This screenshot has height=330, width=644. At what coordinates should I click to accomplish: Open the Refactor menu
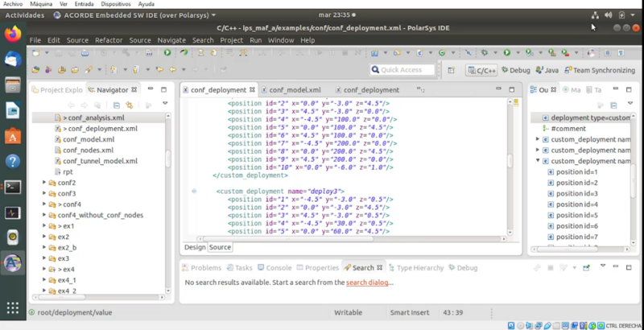pyautogui.click(x=109, y=40)
